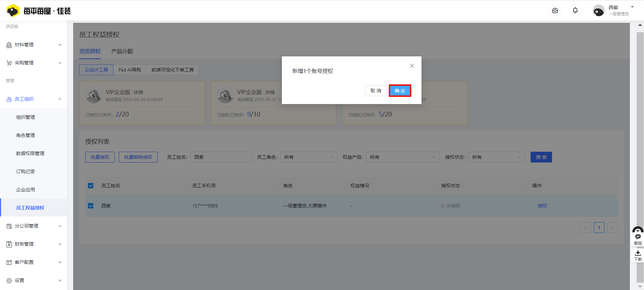Screen dimensions: 644x290
Task: Click the 未授权 status text
Action: click(453, 206)
